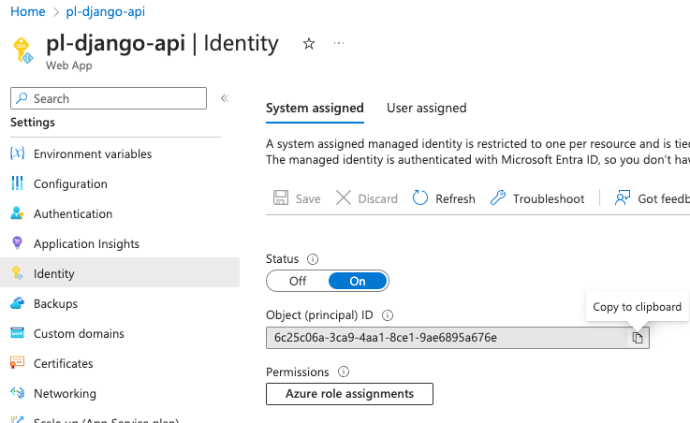The width and height of the screenshot is (690, 423).
Task: Click the key icon beside the page title
Action: click(x=22, y=50)
